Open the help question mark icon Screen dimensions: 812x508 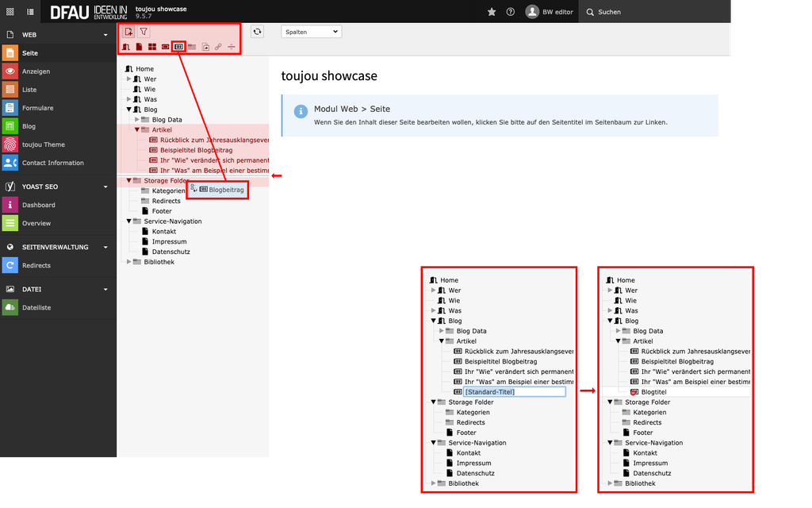510,12
